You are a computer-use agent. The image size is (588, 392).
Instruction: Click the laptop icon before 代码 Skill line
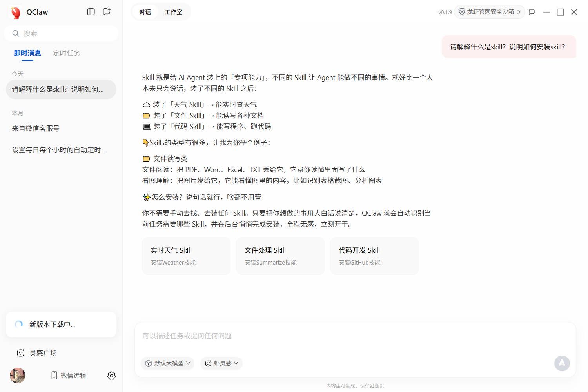point(147,127)
